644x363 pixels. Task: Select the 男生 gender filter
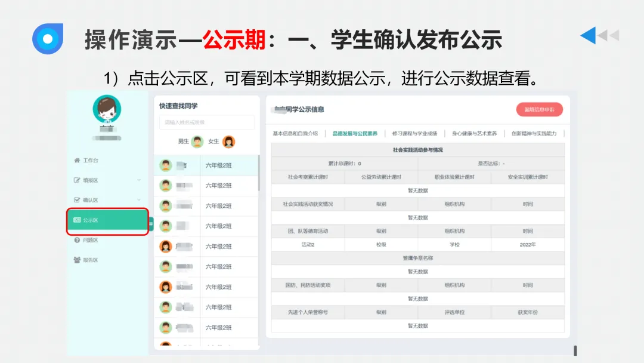(x=184, y=141)
